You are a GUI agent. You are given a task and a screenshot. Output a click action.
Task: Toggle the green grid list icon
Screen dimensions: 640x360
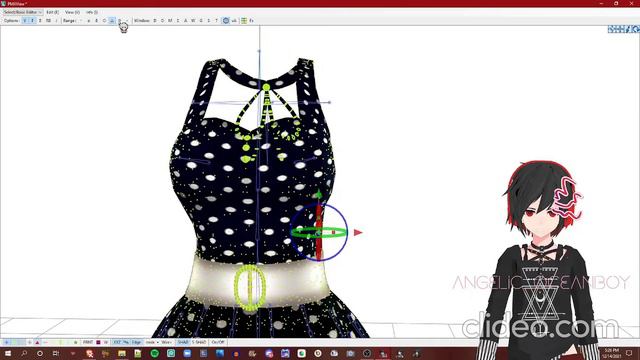pos(244,20)
